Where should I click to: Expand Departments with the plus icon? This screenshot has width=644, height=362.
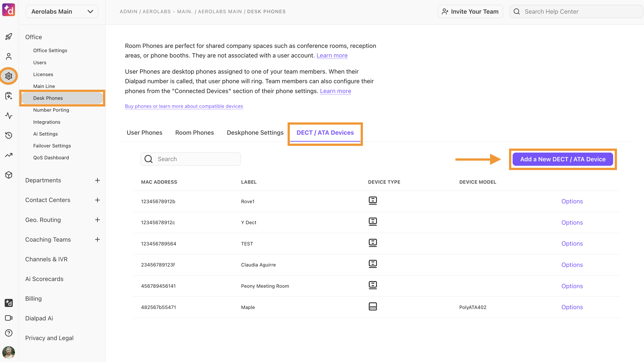(x=97, y=180)
